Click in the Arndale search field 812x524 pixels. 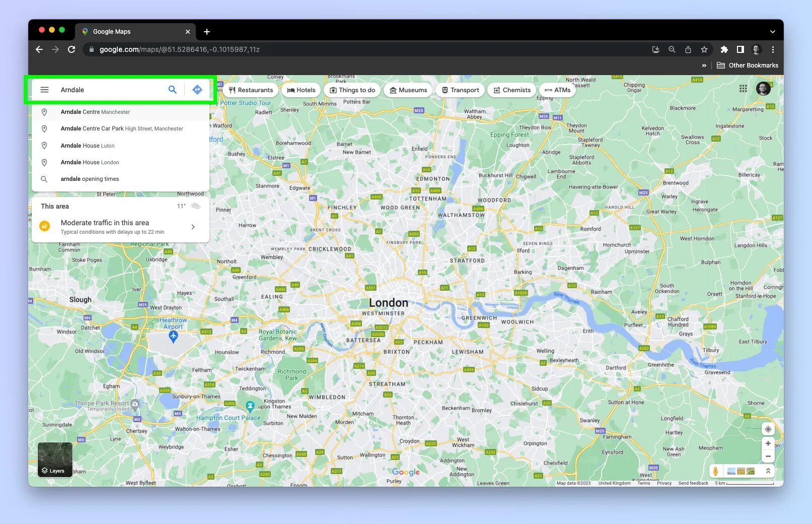tap(111, 90)
